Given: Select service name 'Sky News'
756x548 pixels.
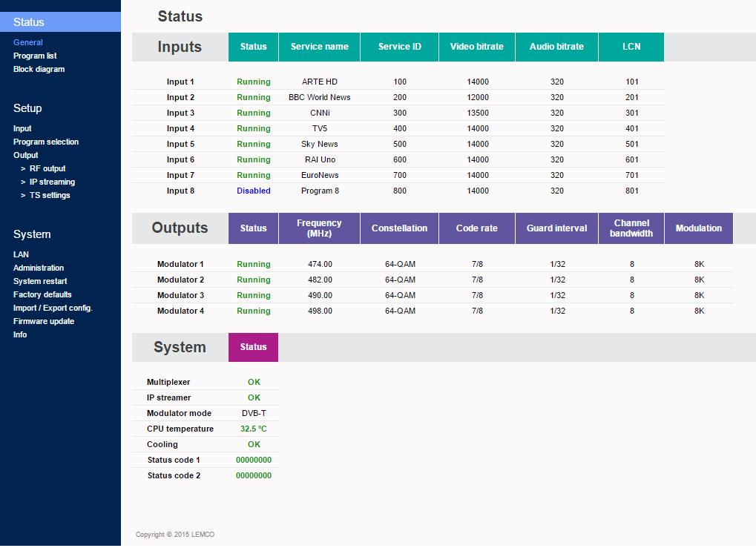Looking at the screenshot, I should click(x=320, y=144).
